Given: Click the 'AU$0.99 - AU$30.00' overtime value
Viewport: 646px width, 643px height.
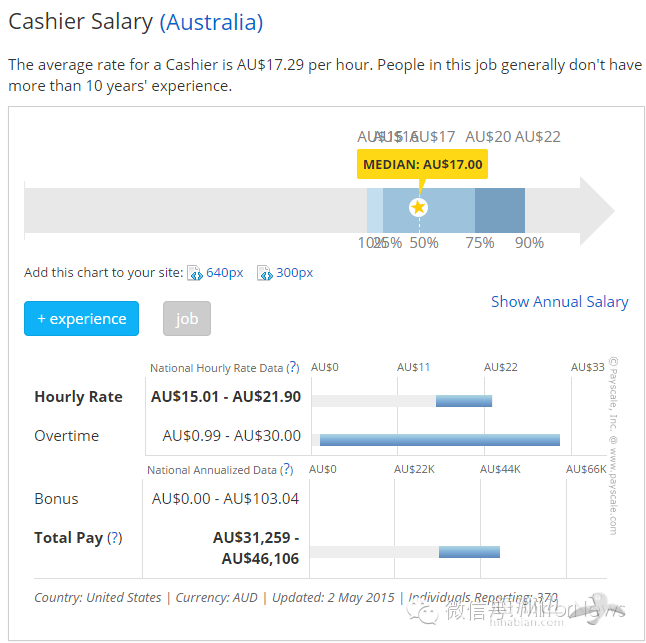Looking at the screenshot, I should click(232, 436).
